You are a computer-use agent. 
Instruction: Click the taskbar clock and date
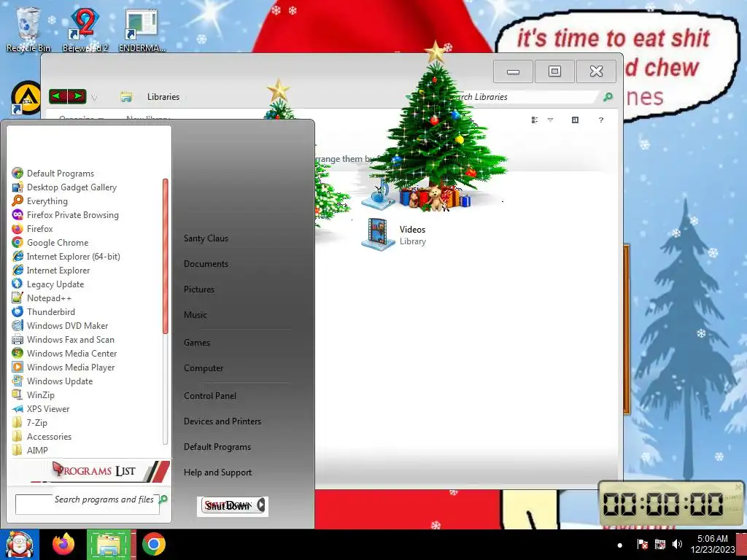[713, 544]
